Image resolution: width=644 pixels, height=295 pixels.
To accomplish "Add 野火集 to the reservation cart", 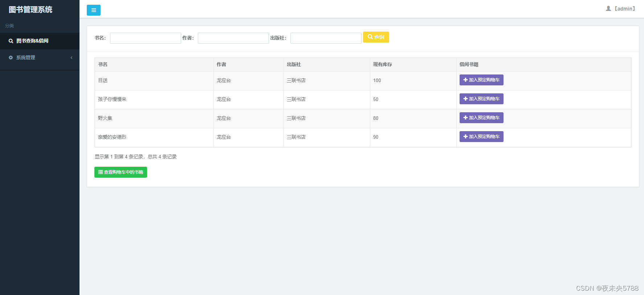I will (481, 118).
